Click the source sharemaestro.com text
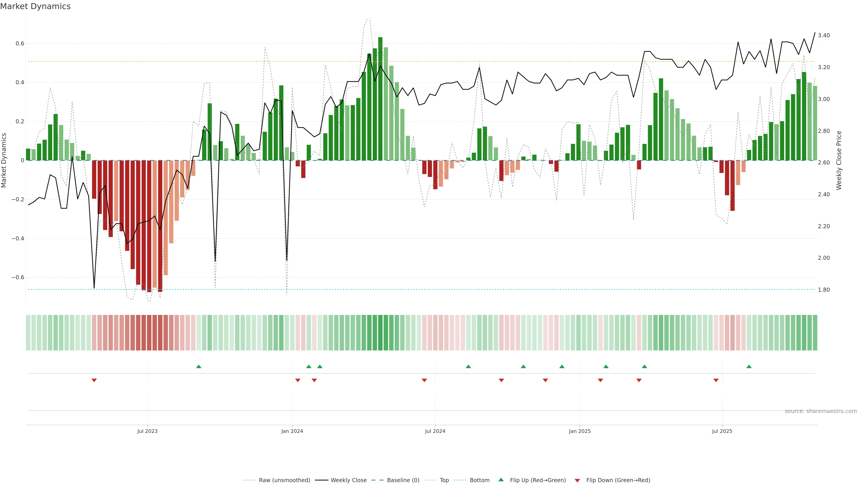868x488 pixels. tap(821, 411)
